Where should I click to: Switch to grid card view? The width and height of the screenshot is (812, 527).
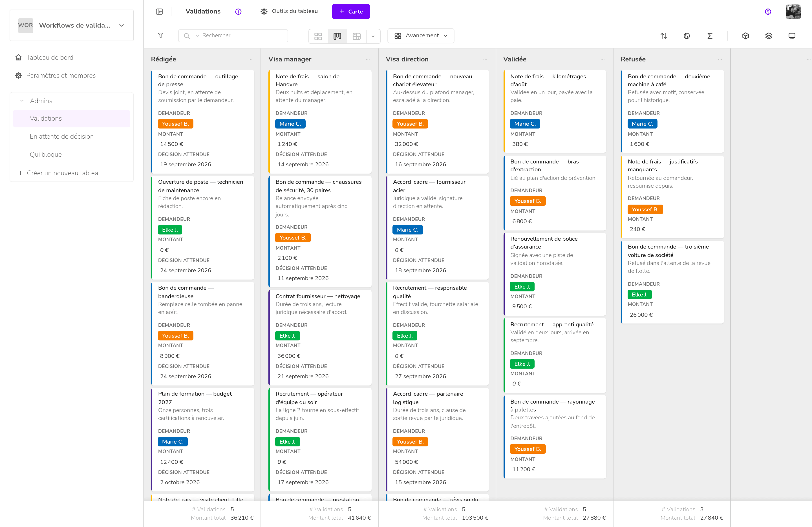(318, 36)
